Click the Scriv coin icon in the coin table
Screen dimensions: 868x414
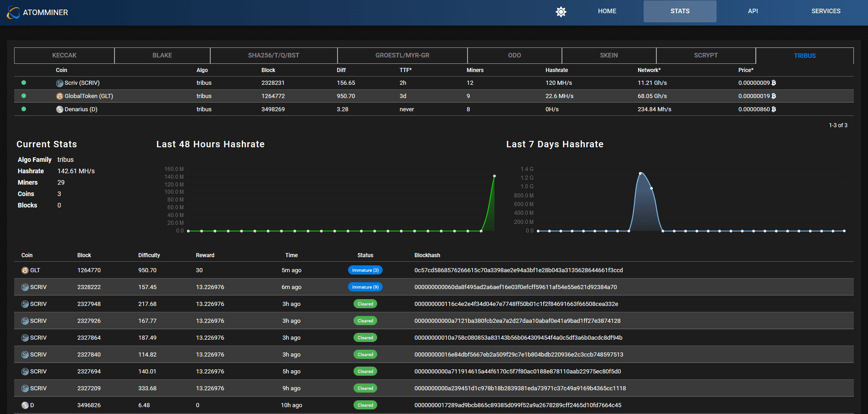60,83
